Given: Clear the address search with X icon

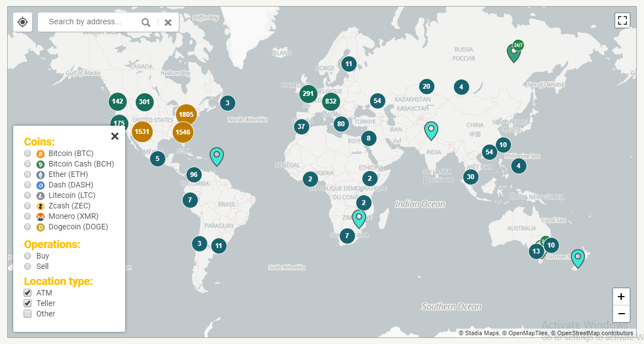Looking at the screenshot, I should click(x=168, y=23).
